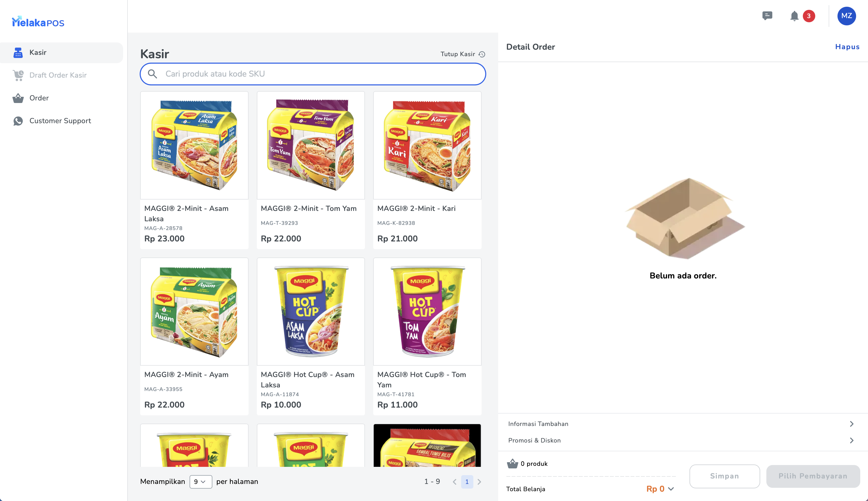
Task: Click the Draft Order Kasir cart icon
Action: point(18,75)
